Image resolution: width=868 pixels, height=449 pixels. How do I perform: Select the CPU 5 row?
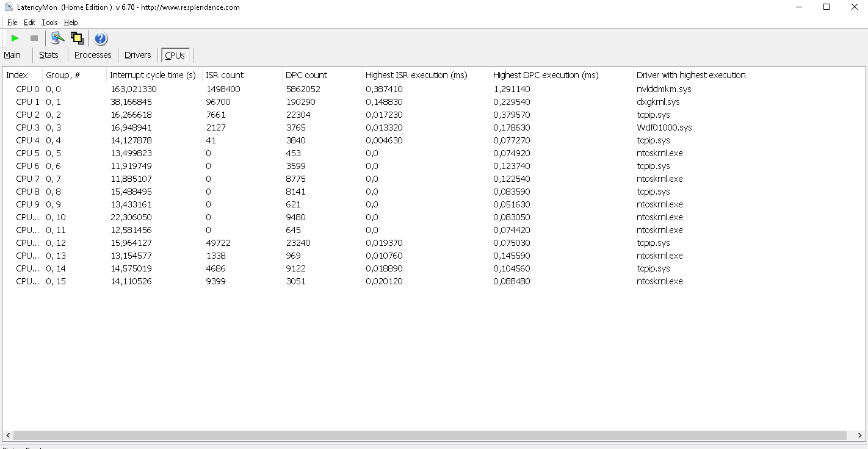click(x=433, y=153)
